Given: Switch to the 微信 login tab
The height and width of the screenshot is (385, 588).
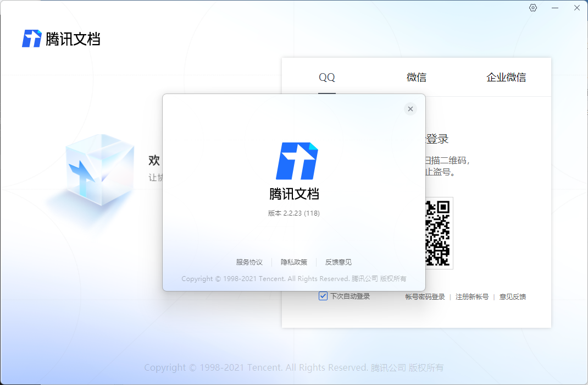Looking at the screenshot, I should click(x=416, y=78).
